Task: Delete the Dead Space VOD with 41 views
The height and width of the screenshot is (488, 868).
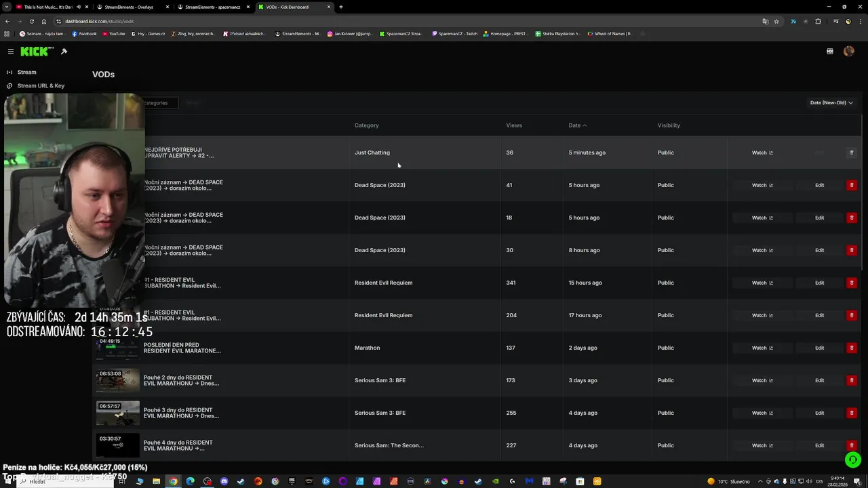Action: tap(852, 185)
